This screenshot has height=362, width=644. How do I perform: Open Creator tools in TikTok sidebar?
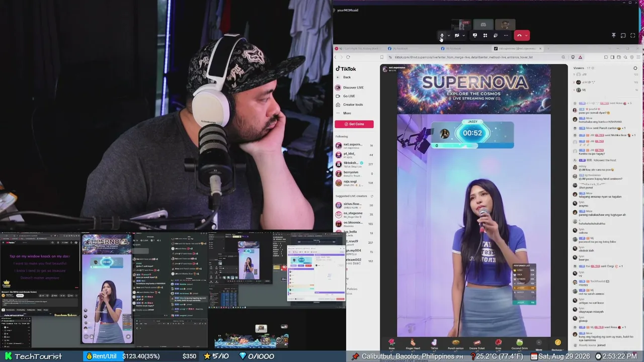pyautogui.click(x=349, y=105)
